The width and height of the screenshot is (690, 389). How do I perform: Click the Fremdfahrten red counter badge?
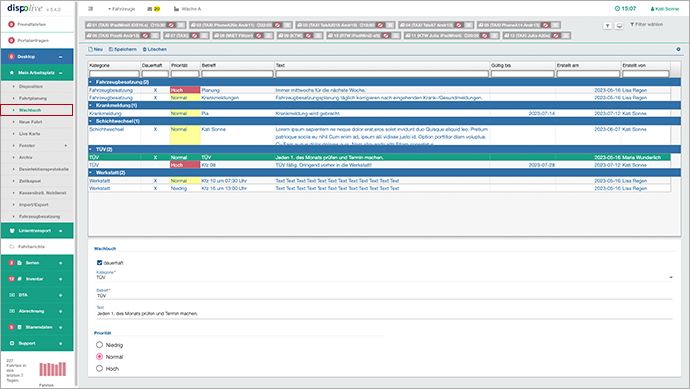tap(11, 24)
